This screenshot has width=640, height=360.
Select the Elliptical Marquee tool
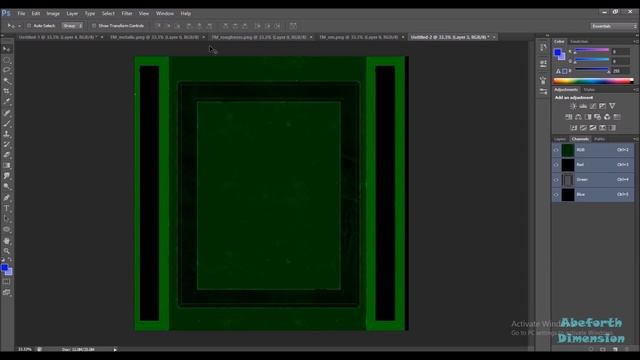click(x=7, y=60)
